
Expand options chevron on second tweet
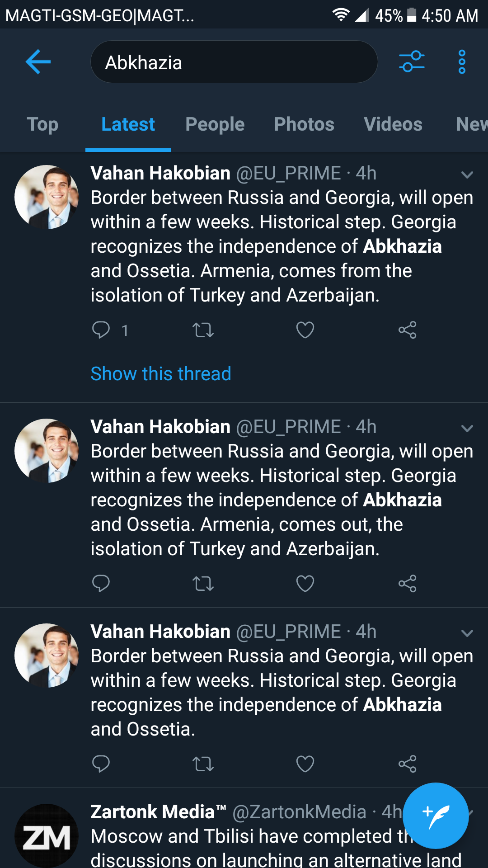click(x=467, y=428)
